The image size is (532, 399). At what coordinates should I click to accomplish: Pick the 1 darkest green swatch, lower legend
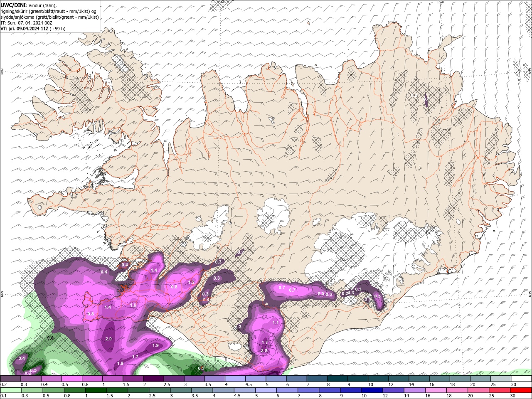pyautogui.click(x=96, y=390)
